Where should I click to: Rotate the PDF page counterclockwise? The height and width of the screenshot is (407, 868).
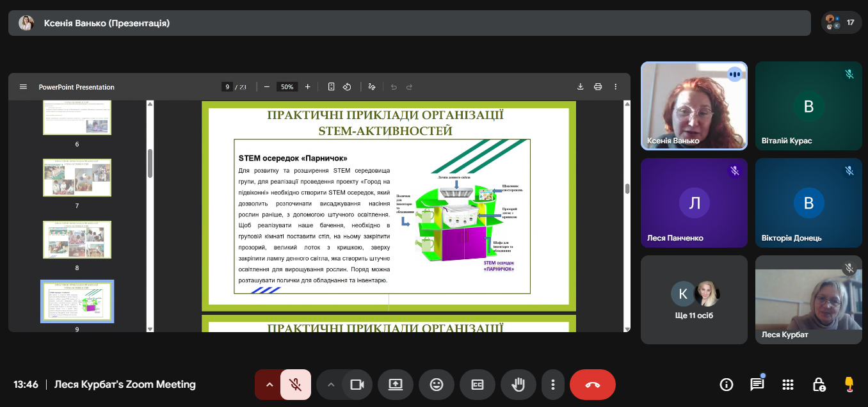(x=347, y=87)
